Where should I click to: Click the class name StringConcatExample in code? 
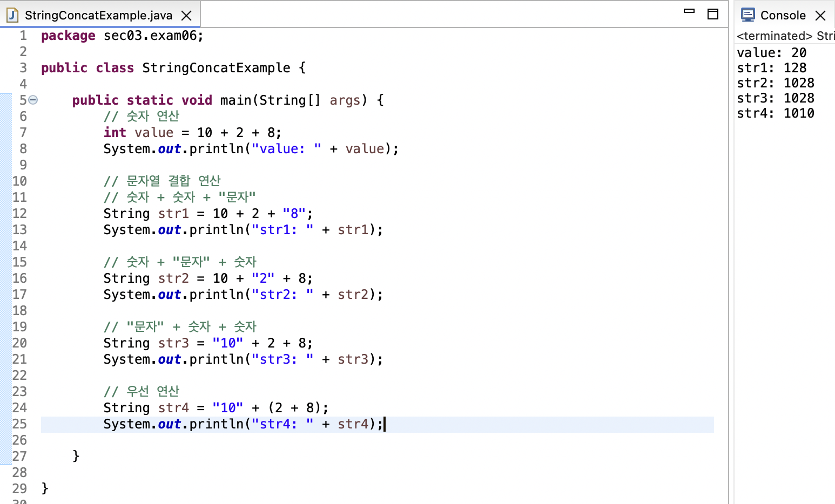click(x=216, y=68)
